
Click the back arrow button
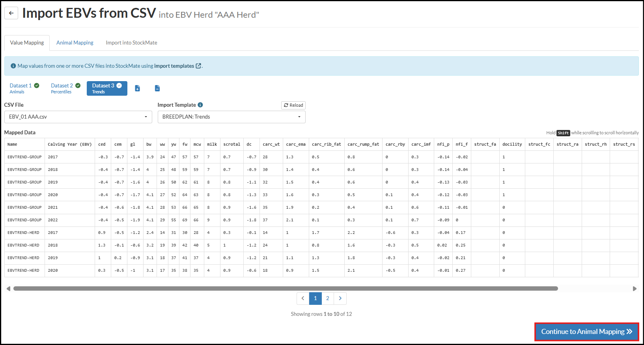click(x=11, y=13)
